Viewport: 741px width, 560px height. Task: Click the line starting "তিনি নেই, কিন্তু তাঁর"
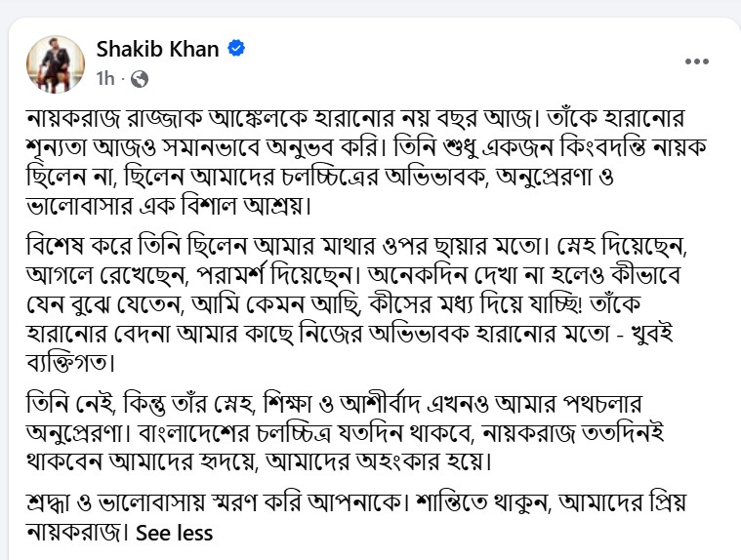coord(334,404)
